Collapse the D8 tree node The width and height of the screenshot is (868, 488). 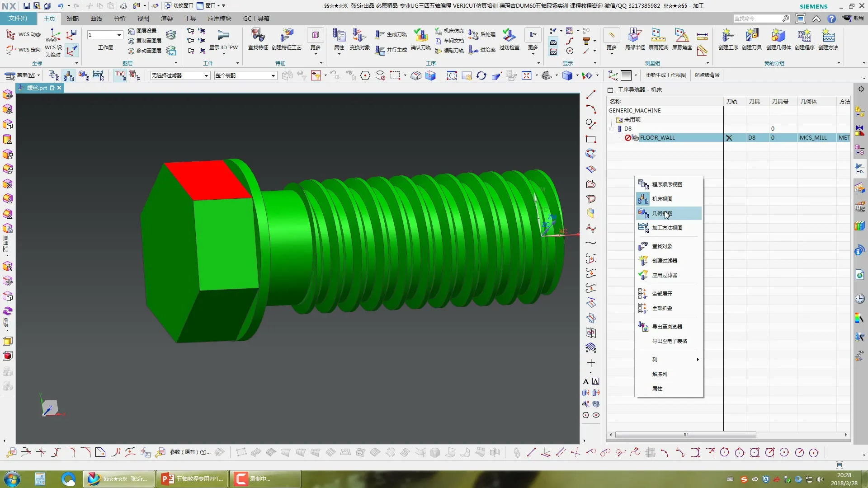(x=612, y=129)
